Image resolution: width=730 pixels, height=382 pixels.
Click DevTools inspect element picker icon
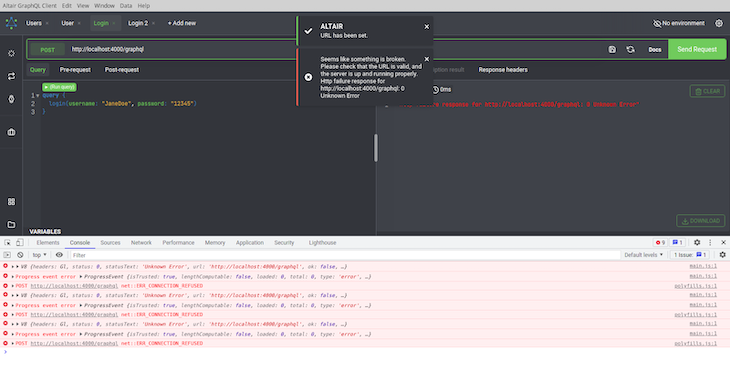7,242
